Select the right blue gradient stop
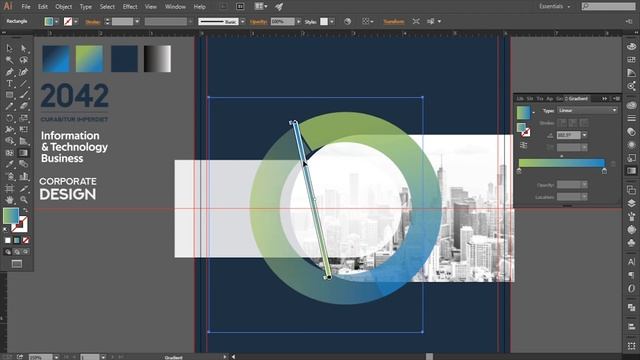Image resolution: width=640 pixels, height=360 pixels. pyautogui.click(x=604, y=171)
